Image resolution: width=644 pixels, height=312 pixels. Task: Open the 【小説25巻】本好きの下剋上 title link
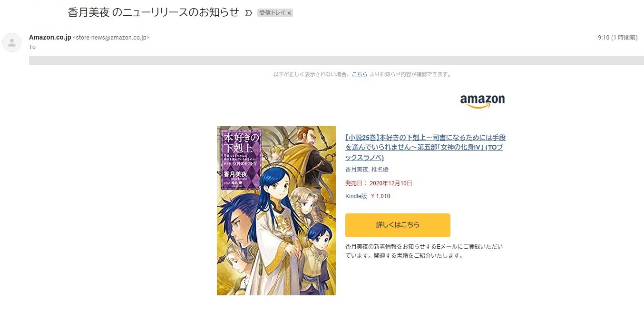point(425,148)
